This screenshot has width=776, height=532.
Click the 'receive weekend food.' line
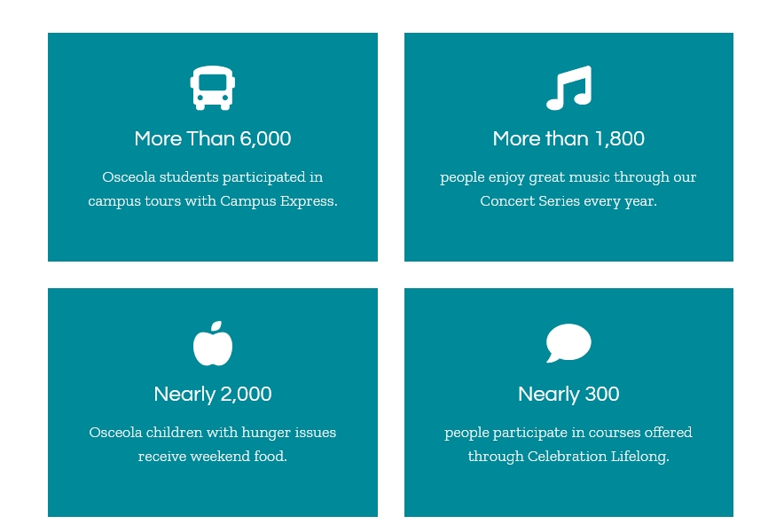tap(213, 457)
